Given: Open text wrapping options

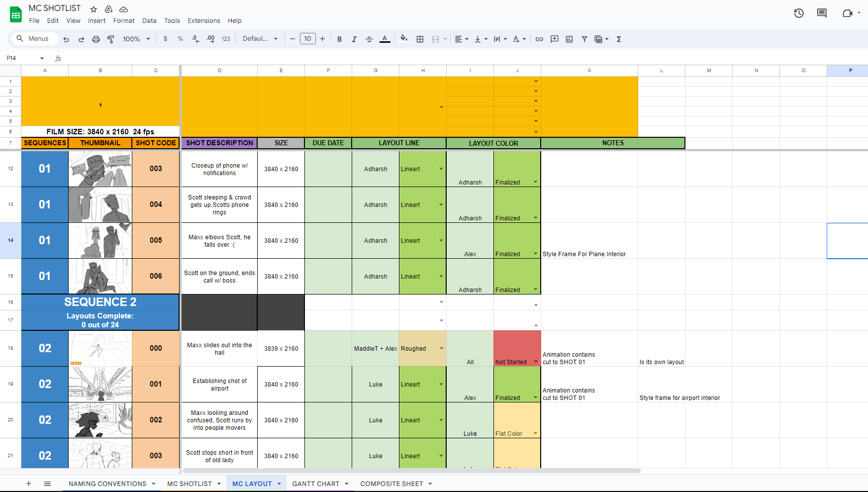Looking at the screenshot, I should click(x=500, y=39).
